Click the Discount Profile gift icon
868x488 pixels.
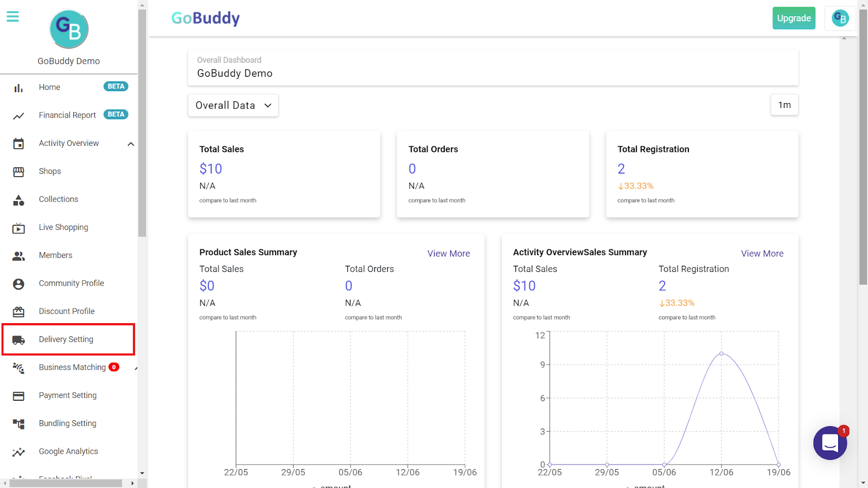18,312
